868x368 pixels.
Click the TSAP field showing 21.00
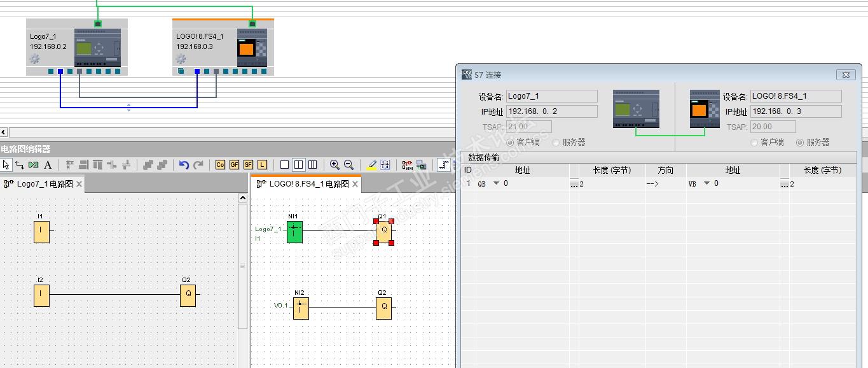[529, 127]
